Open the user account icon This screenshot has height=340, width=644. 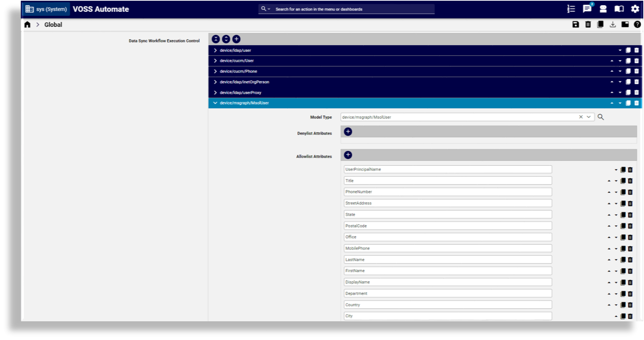[x=603, y=9]
